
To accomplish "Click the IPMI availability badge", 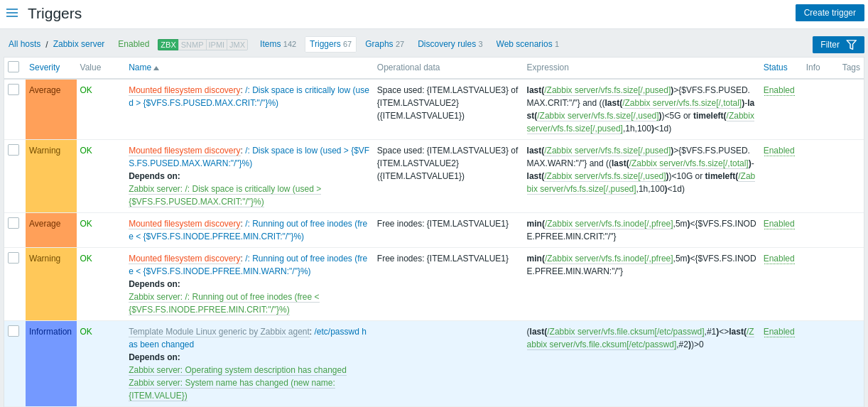I will coord(217,45).
